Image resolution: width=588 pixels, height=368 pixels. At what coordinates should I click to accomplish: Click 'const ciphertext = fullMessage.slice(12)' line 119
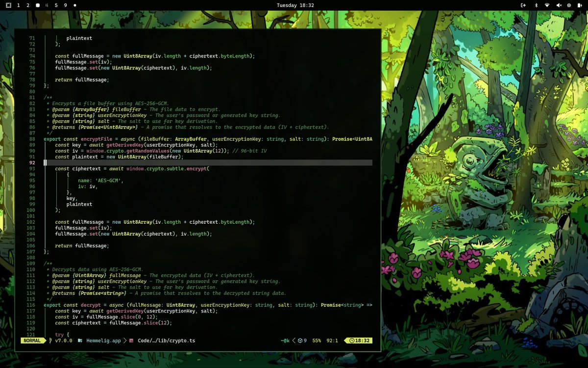pyautogui.click(x=114, y=323)
